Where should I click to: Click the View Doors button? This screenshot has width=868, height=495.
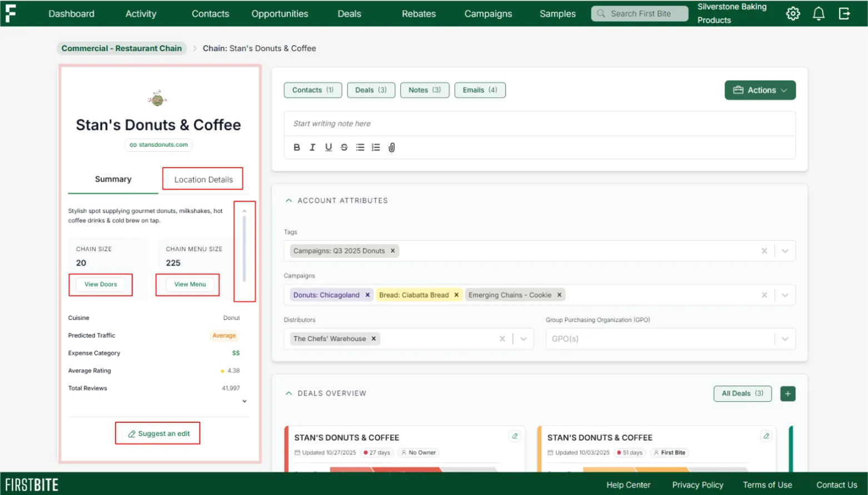click(101, 284)
